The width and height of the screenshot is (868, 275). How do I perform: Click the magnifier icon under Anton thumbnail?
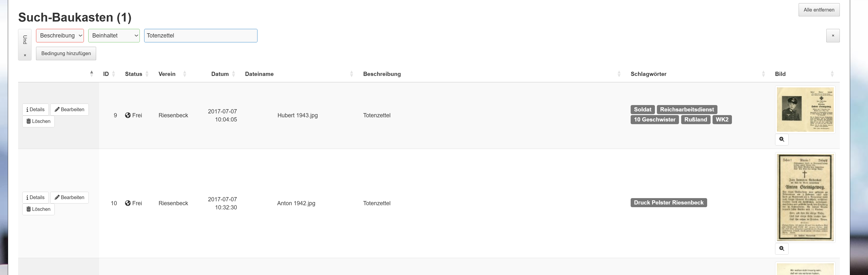[781, 249]
